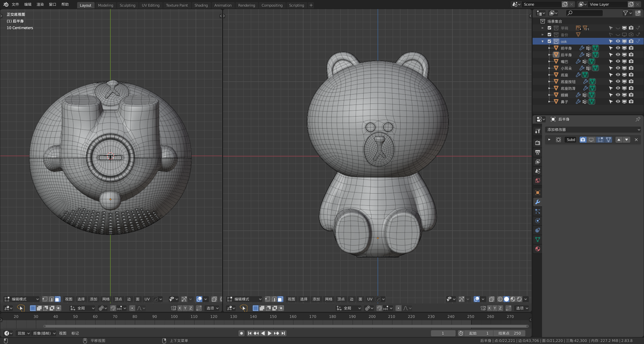The height and width of the screenshot is (344, 644).
Task: Open the Object properties orange square tab
Action: tap(538, 192)
